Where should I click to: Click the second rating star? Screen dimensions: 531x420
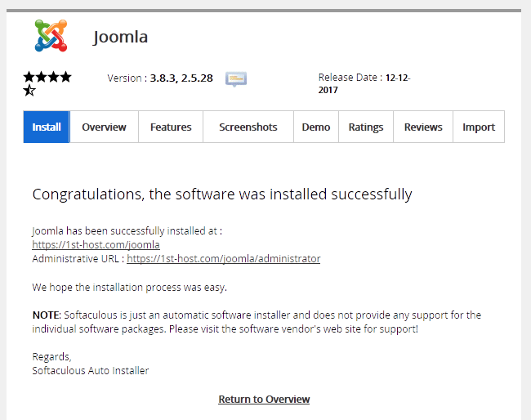42,77
